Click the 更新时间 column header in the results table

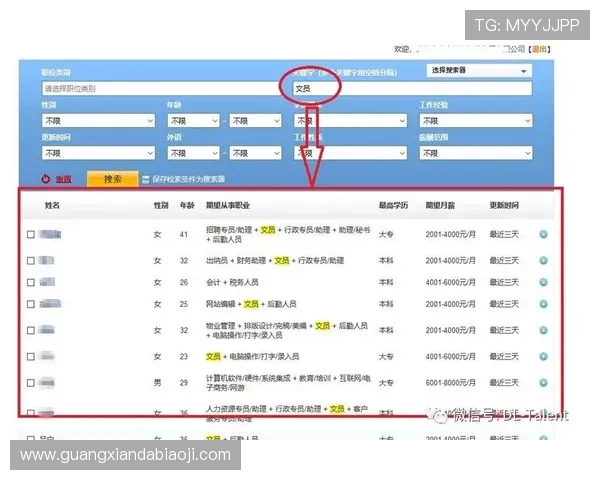tap(504, 206)
